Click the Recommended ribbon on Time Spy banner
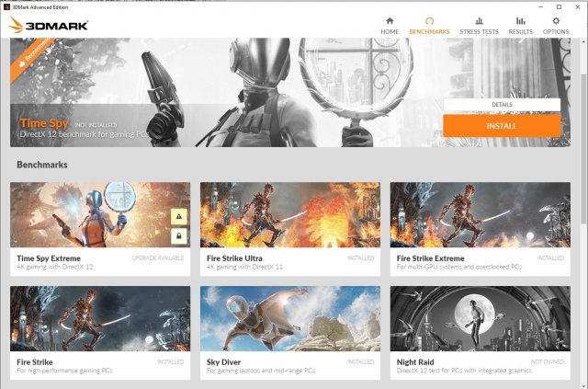The height and width of the screenshot is (389, 588). point(32,58)
